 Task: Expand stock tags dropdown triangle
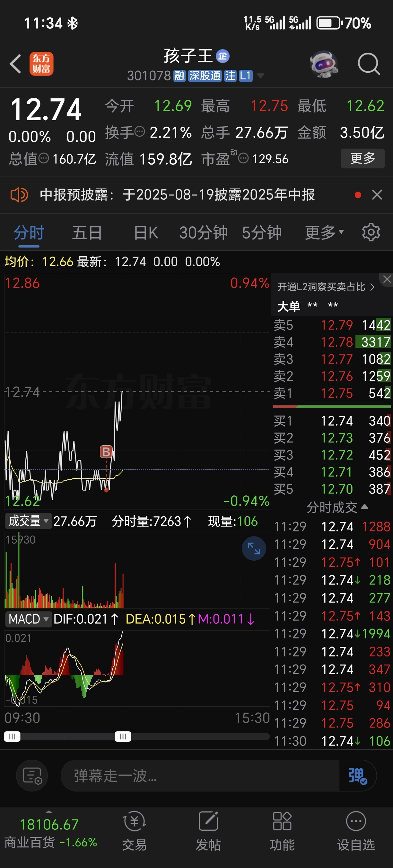coord(260,76)
